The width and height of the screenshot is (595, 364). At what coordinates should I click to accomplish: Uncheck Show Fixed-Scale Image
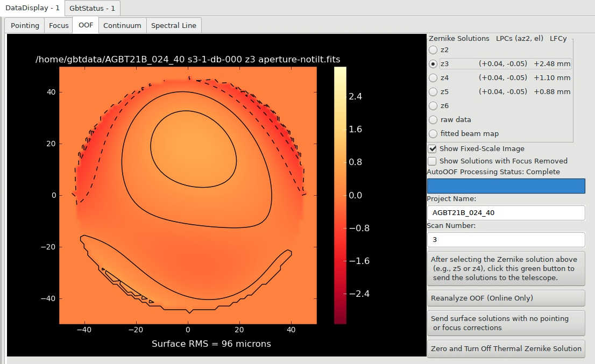pos(432,148)
